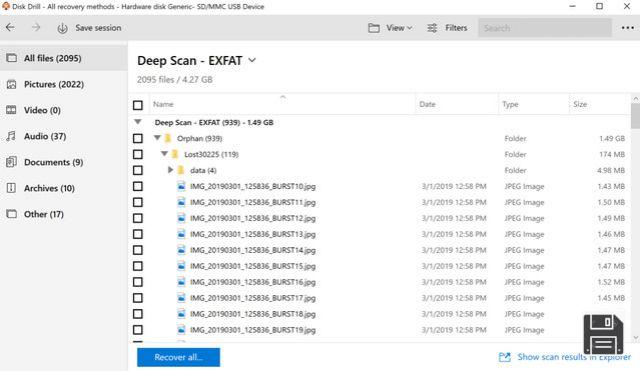Viewport: 640px width, 371px height.
Task: Check the BURST10.jpg file checkbox
Action: (x=138, y=186)
